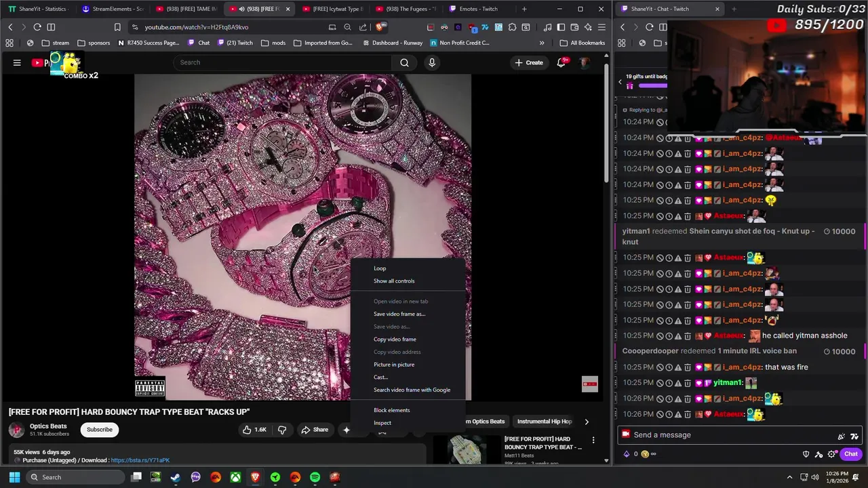Open the zoom magnifier icon in the address bar
Image resolution: width=868 pixels, height=488 pixels.
point(347,27)
